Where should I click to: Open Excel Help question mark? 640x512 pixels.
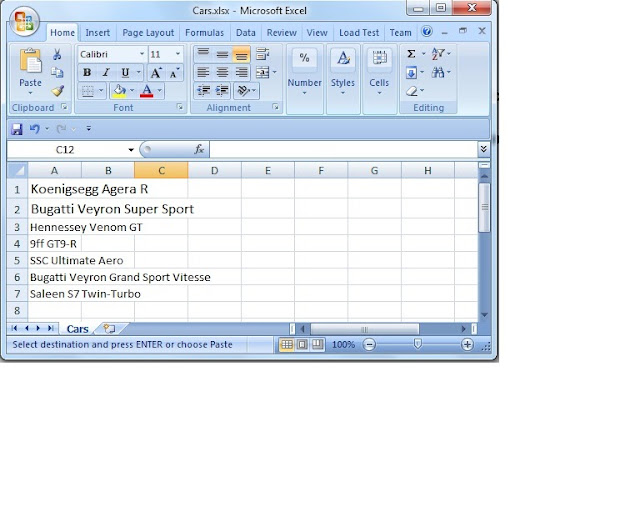[x=427, y=31]
